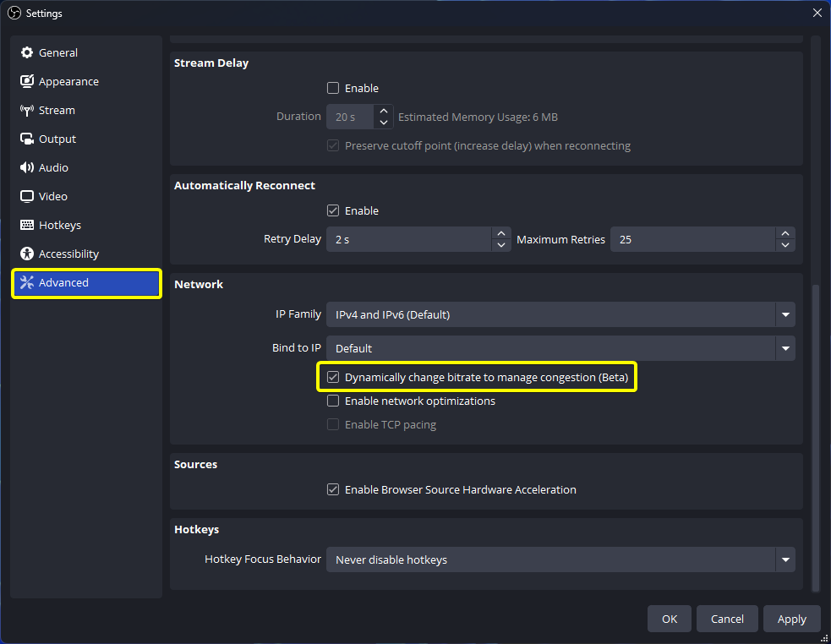Open the Hotkeys settings tab

point(86,225)
